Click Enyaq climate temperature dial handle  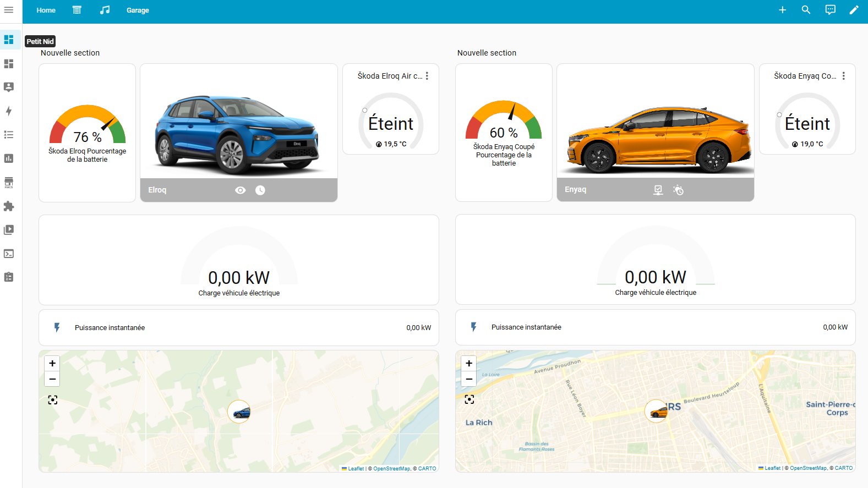[x=779, y=115]
